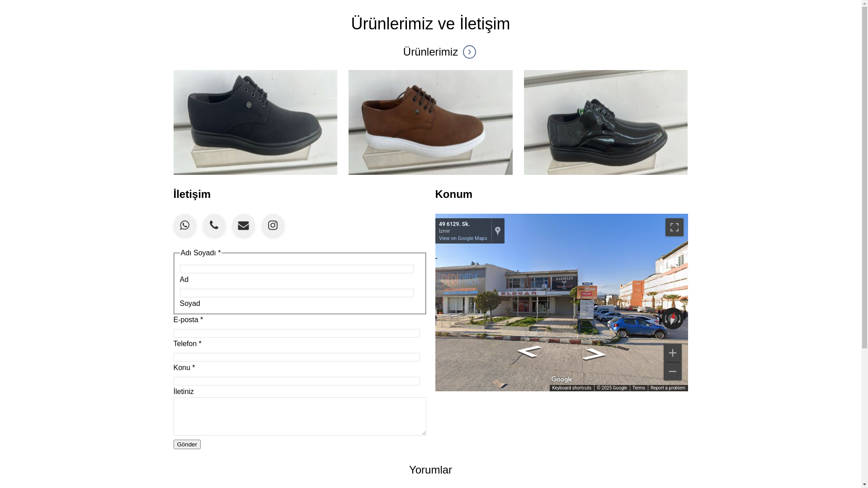Open the map Terms link
This screenshot has height=488, width=868.
(x=639, y=388)
